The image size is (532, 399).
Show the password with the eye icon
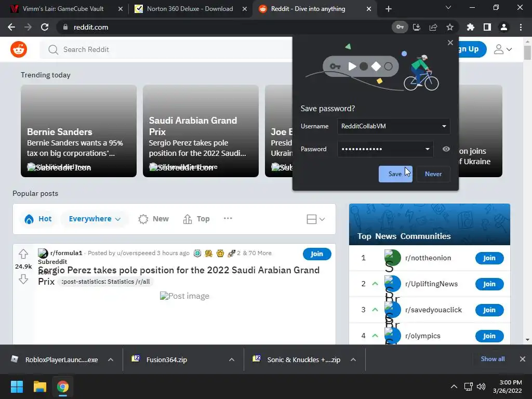(446, 149)
